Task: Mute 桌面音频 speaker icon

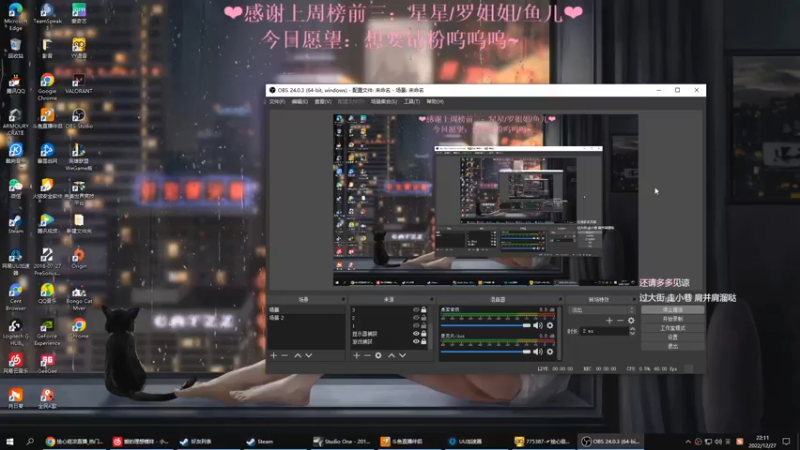Action: coord(538,325)
